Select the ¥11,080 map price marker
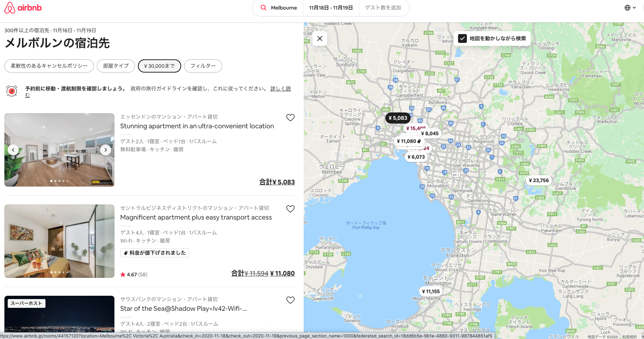Screen dimensions: 644x339 (x=409, y=141)
